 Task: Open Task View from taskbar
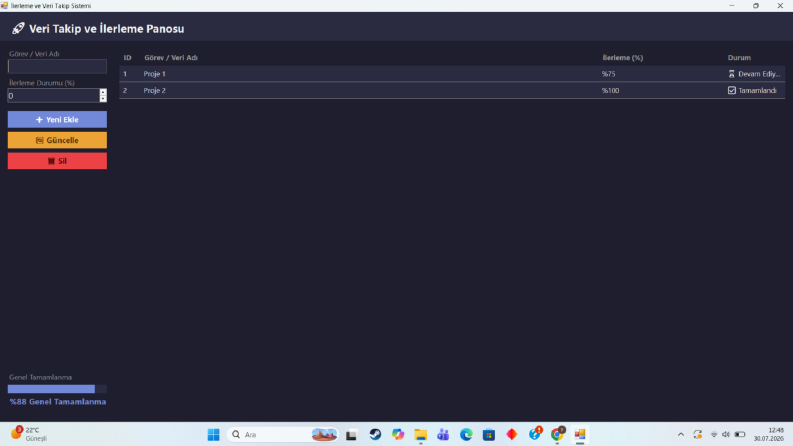351,434
